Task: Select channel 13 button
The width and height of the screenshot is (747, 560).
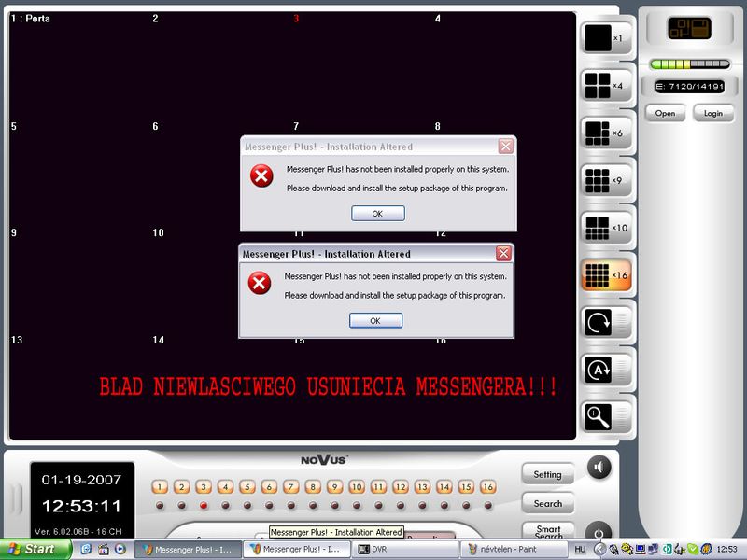Action: [423, 486]
